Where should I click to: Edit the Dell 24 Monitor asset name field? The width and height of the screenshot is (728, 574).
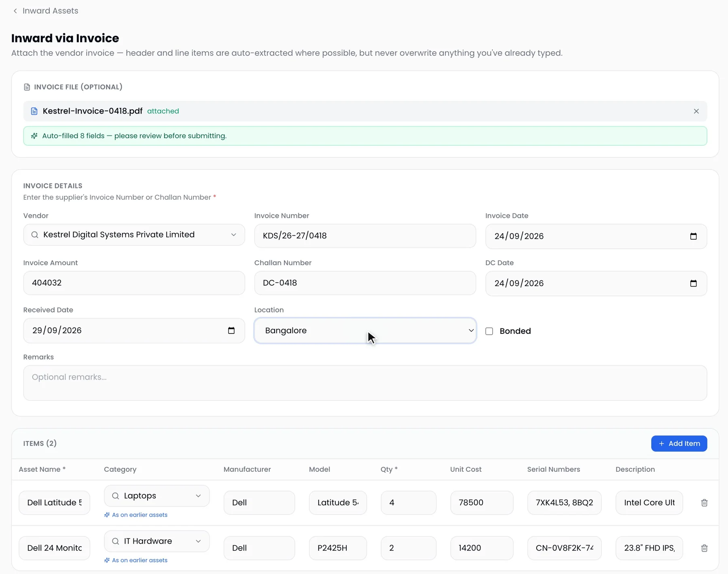point(55,548)
